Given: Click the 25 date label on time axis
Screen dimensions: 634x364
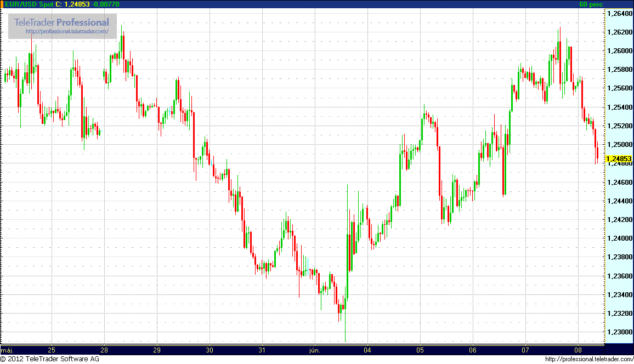Looking at the screenshot, I should 52,350.
